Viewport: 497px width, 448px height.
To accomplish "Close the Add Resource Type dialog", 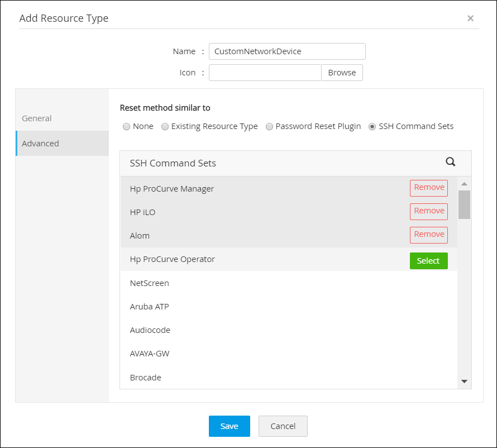I will (x=470, y=18).
